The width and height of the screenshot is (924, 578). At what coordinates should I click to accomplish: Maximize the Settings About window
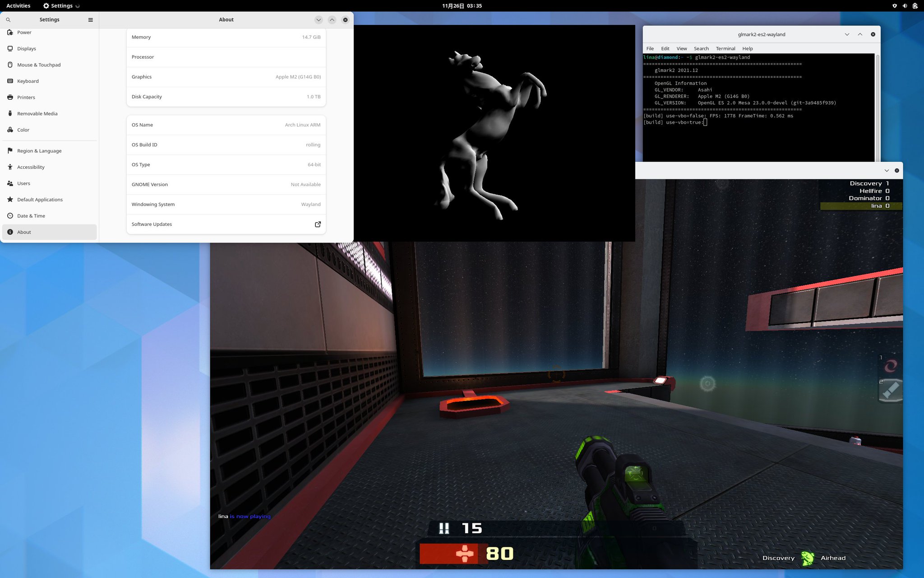[x=332, y=20]
